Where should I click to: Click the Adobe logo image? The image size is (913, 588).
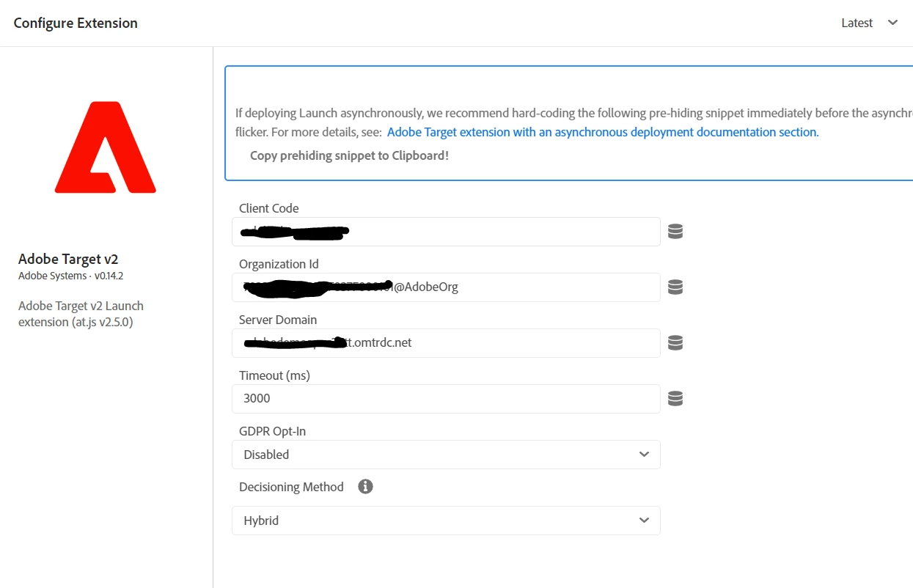(106, 147)
